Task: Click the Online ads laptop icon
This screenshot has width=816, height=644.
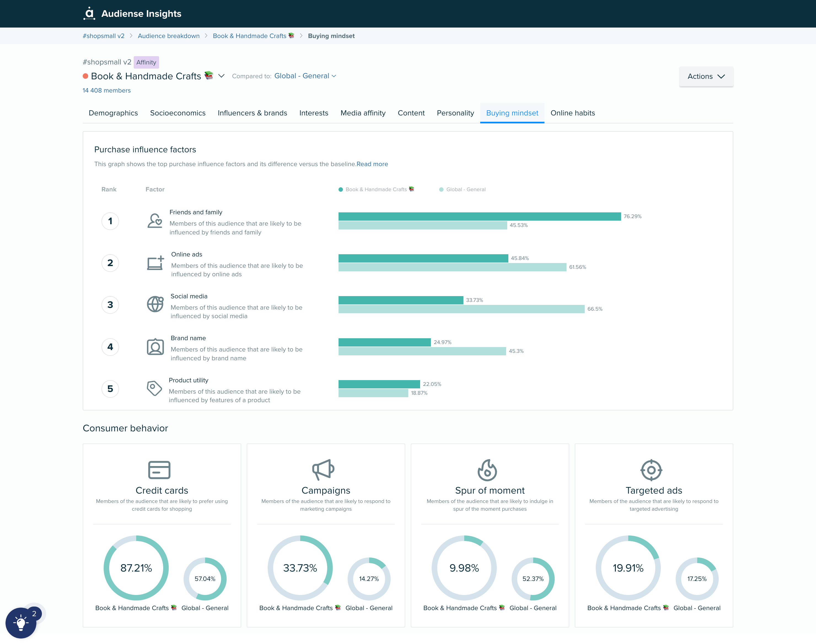Action: [155, 263]
